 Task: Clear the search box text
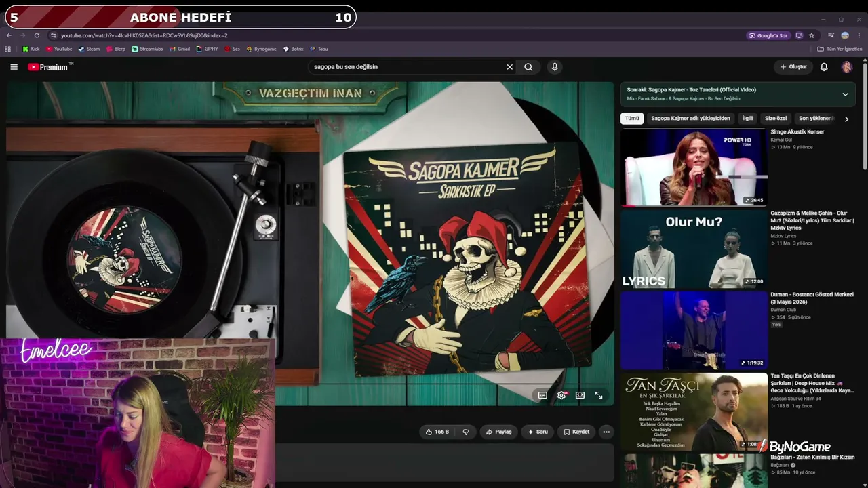pos(509,67)
